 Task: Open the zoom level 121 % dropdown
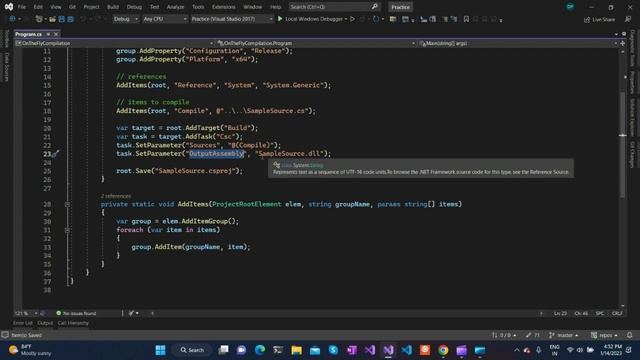pyautogui.click(x=26, y=313)
